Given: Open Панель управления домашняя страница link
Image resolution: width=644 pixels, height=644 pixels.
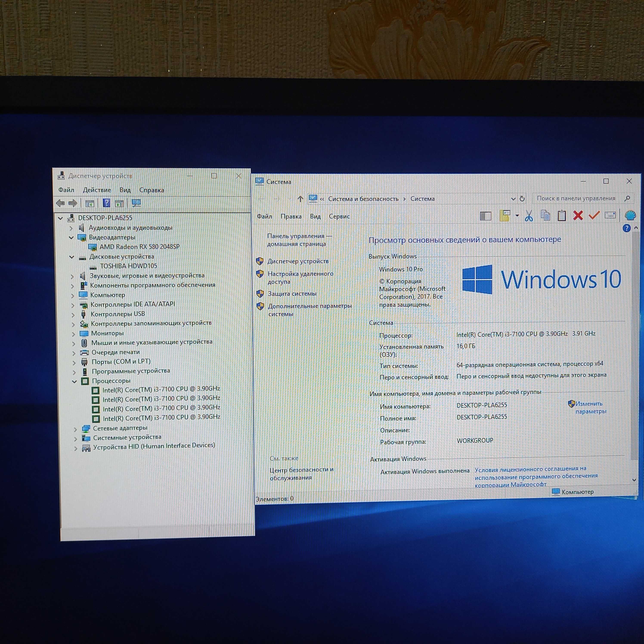Looking at the screenshot, I should click(x=300, y=240).
